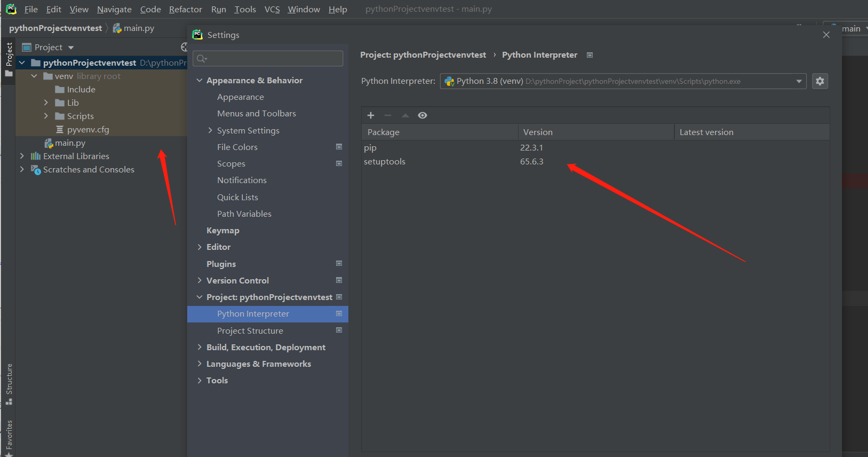Click the plus icon to install package
The width and height of the screenshot is (868, 457).
coord(371,115)
